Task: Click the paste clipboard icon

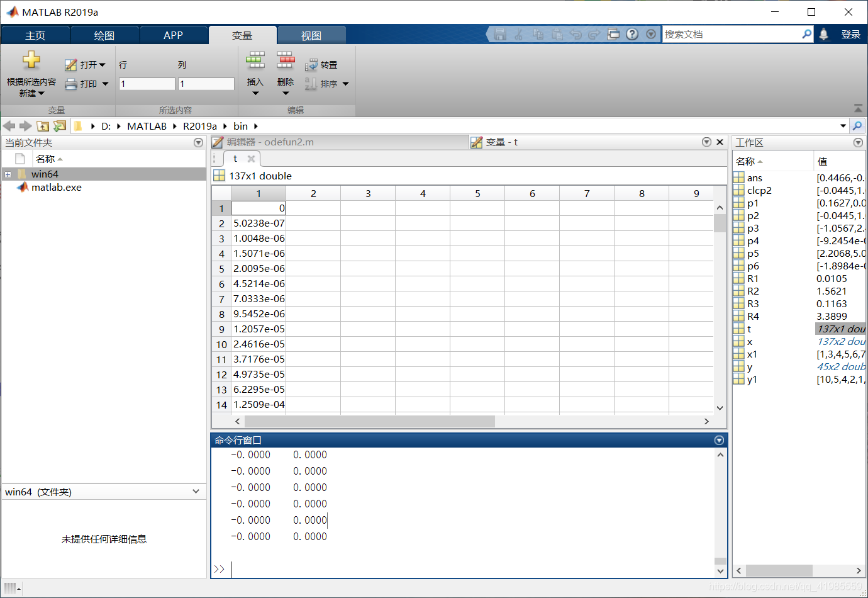Action: click(557, 34)
